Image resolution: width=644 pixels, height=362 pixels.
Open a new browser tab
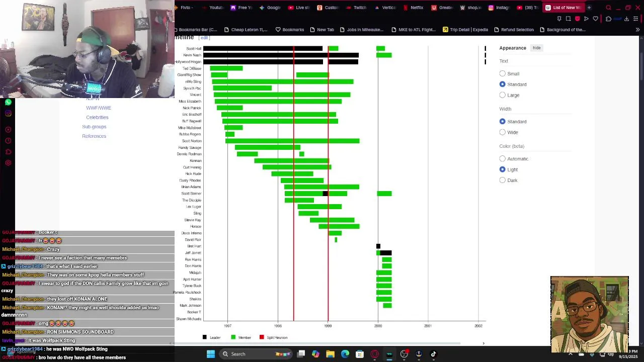pos(589,8)
